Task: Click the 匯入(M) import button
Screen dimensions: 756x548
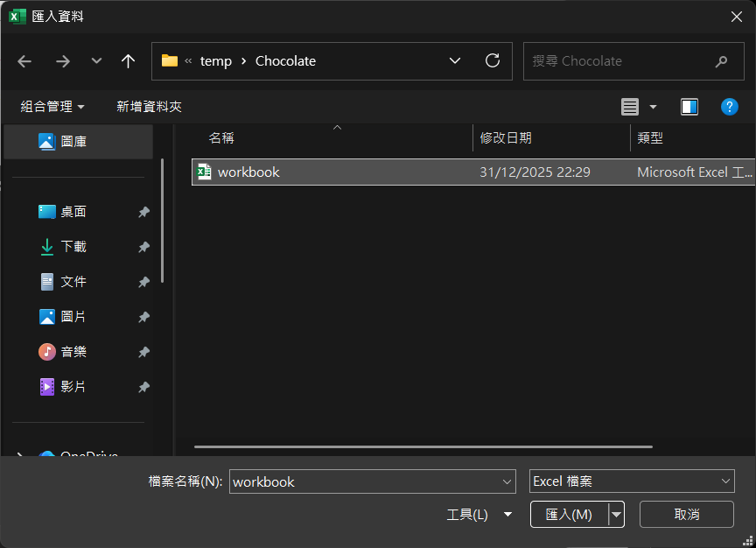Action: tap(569, 515)
